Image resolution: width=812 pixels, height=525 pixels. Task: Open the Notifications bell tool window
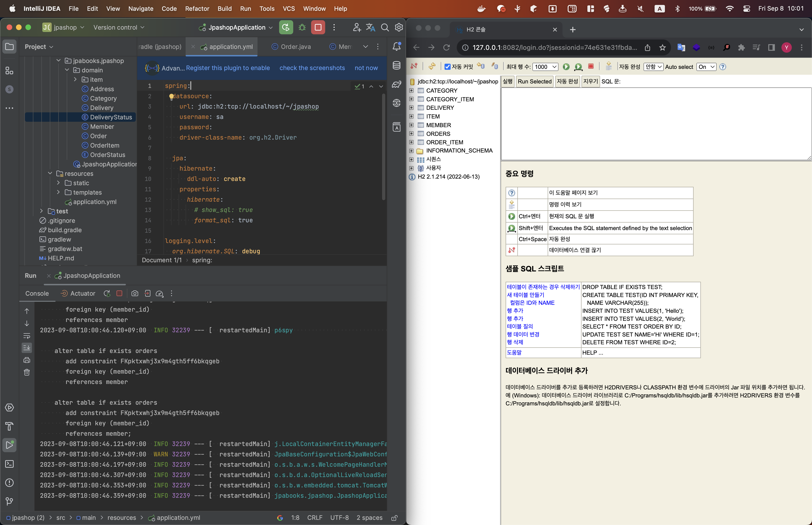(x=397, y=46)
